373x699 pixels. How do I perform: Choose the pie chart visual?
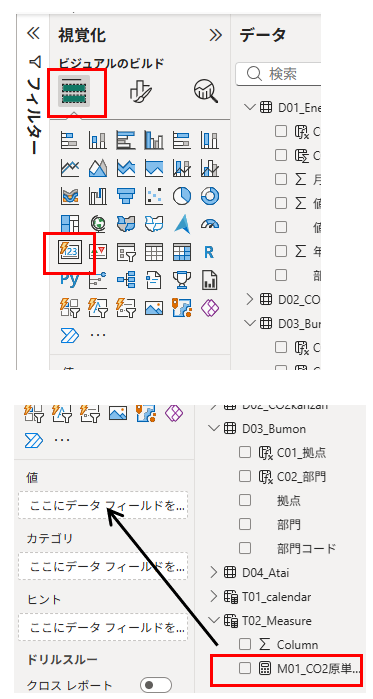pos(181,196)
